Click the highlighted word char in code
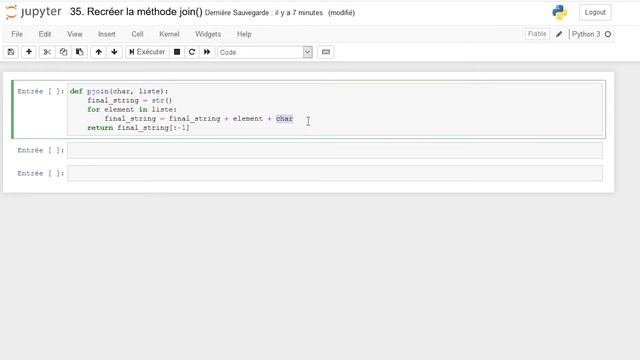The image size is (640, 360). [284, 119]
